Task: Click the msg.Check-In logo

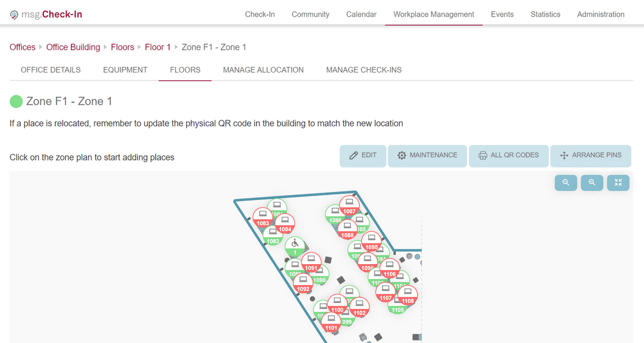Action: (46, 14)
